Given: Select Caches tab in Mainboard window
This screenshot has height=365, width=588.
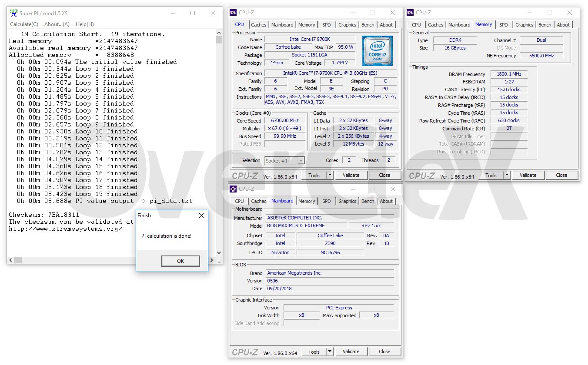Looking at the screenshot, I should pyautogui.click(x=259, y=201).
